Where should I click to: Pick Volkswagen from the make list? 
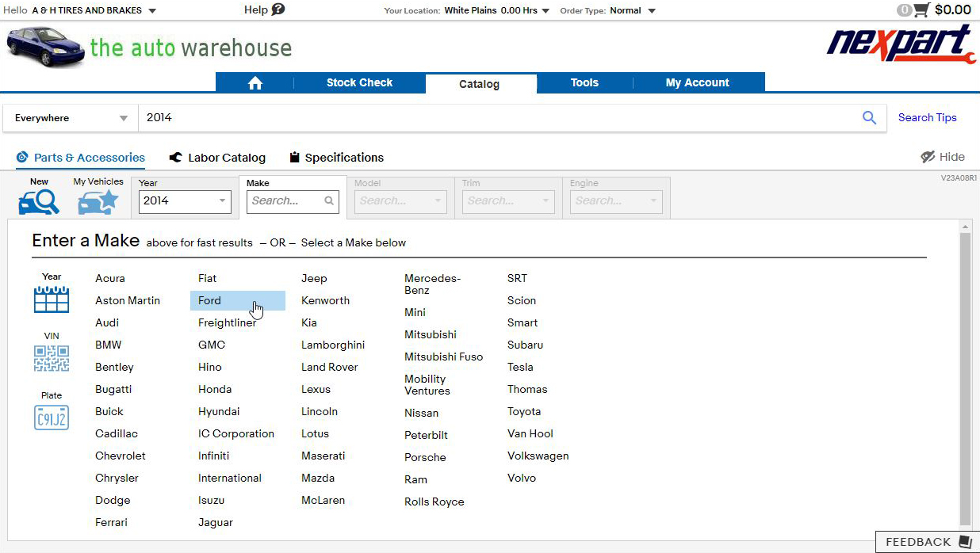[538, 456]
